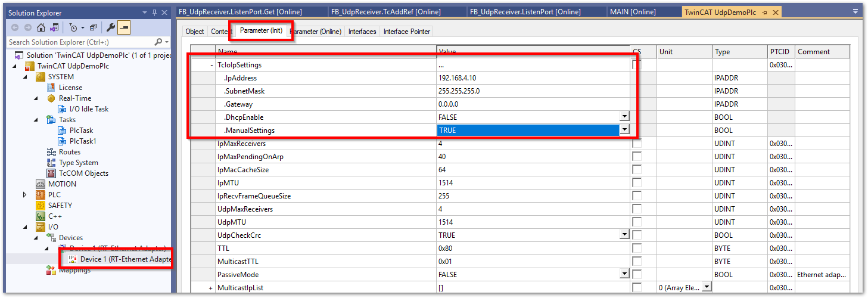868x298 pixels.
Task: Open the MulticastIpList unit dropdown
Action: pyautogui.click(x=707, y=287)
